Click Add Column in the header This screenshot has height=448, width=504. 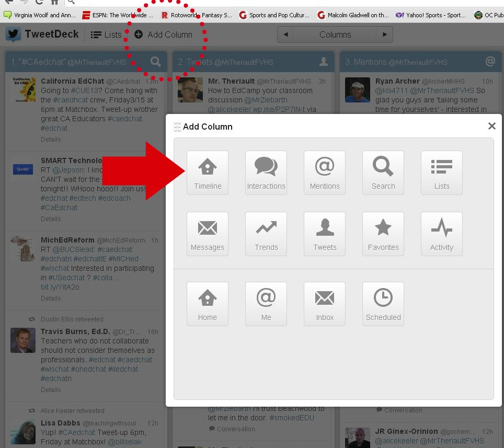coord(164,35)
